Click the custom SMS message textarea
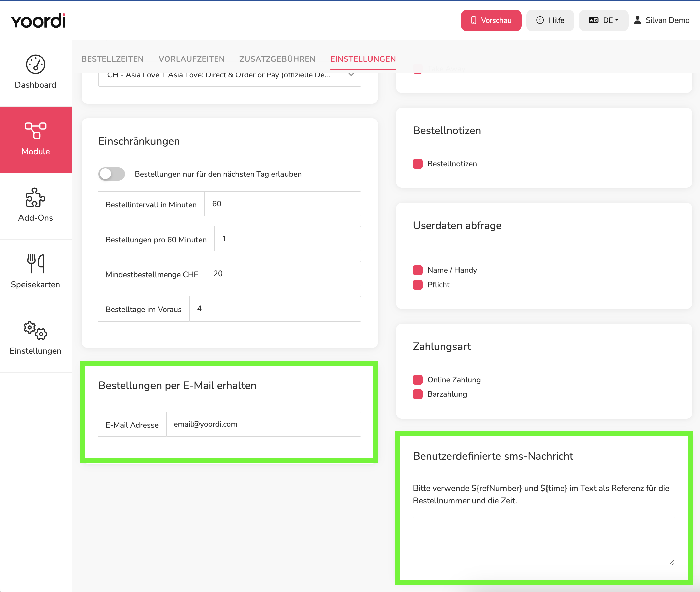Image resolution: width=700 pixels, height=592 pixels. point(544,541)
